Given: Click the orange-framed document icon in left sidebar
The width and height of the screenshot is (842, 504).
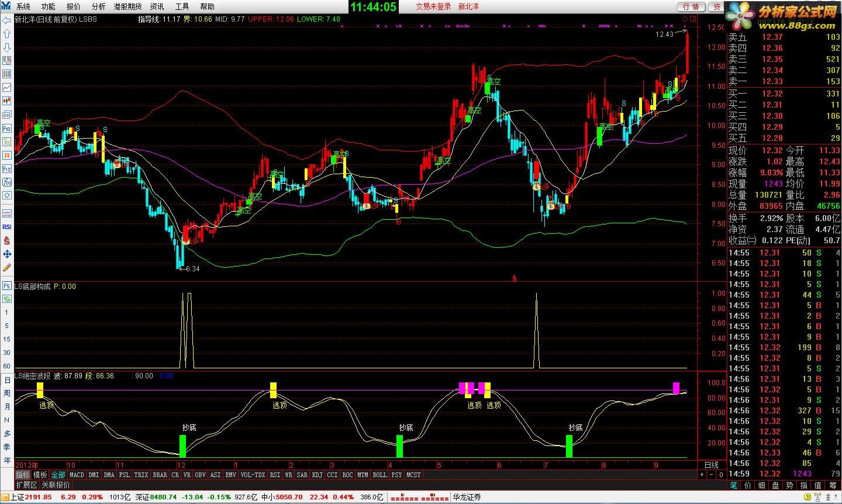Looking at the screenshot, I should click(x=7, y=155).
